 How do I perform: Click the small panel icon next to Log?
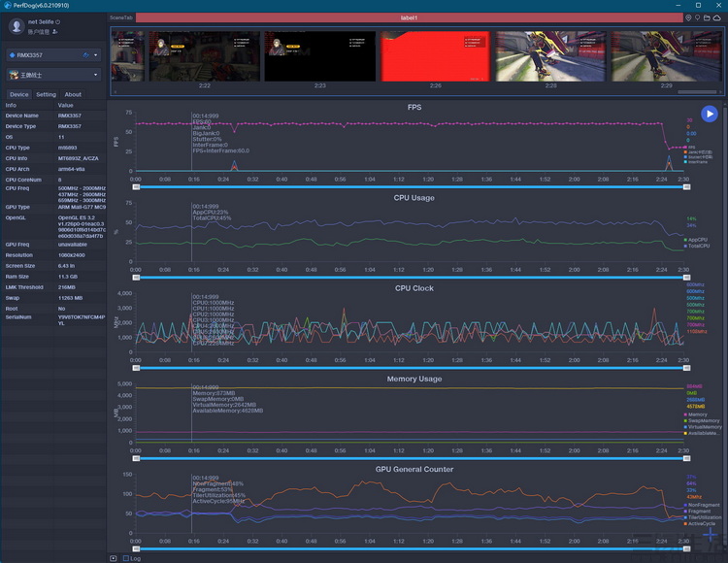coord(114,558)
